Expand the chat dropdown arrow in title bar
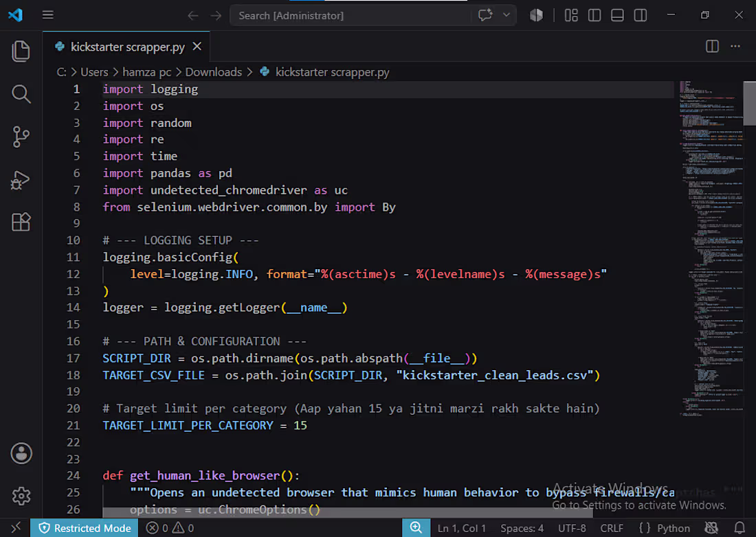This screenshot has height=537, width=756. (x=507, y=15)
